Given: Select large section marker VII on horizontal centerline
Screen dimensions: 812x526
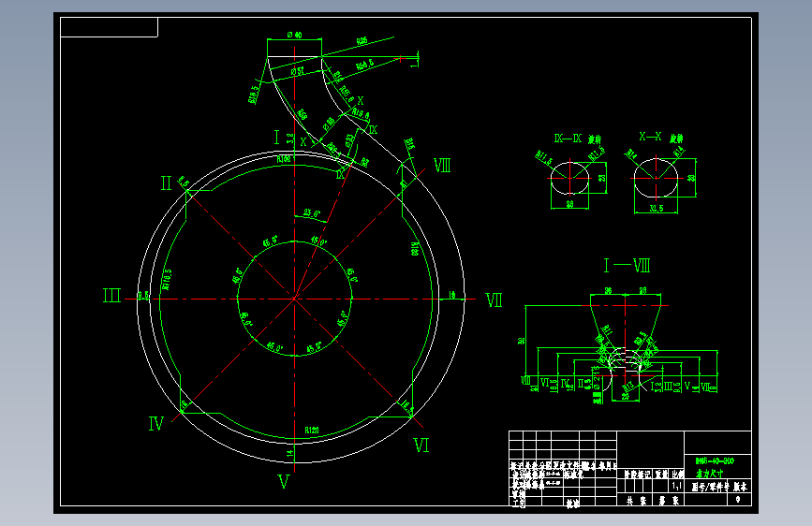Looking at the screenshot, I should [x=494, y=300].
